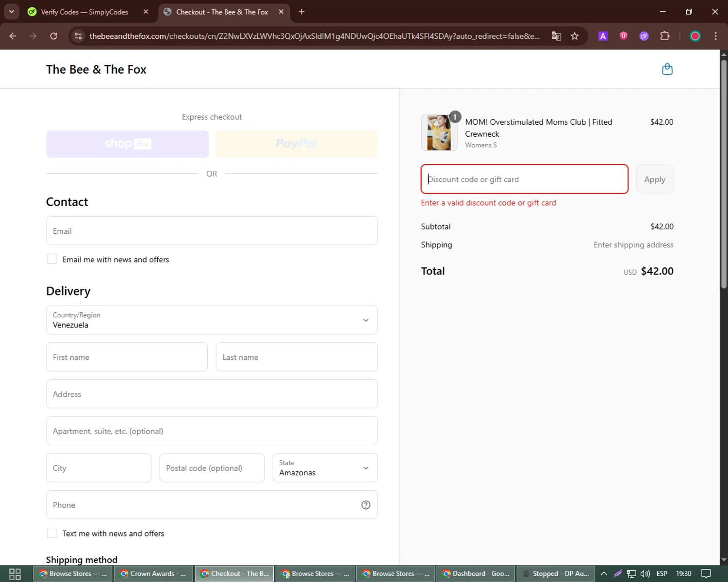Click the browser back arrow
The height and width of the screenshot is (582, 728).
pyautogui.click(x=13, y=36)
